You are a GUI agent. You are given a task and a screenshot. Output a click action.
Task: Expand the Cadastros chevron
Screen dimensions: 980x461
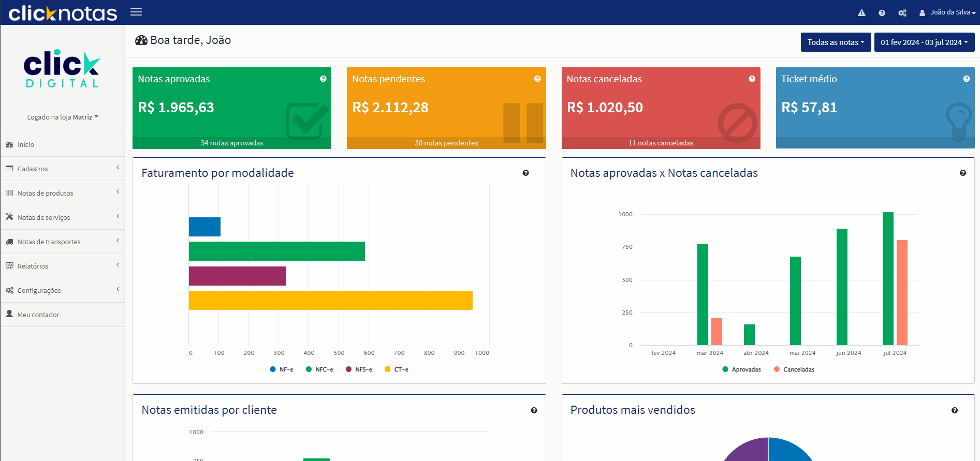118,167
